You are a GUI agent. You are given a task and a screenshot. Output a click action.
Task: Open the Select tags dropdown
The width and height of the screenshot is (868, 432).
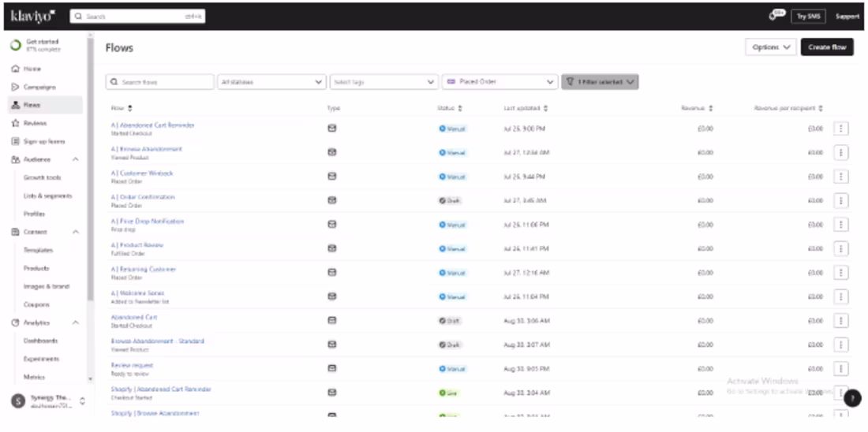tap(383, 82)
